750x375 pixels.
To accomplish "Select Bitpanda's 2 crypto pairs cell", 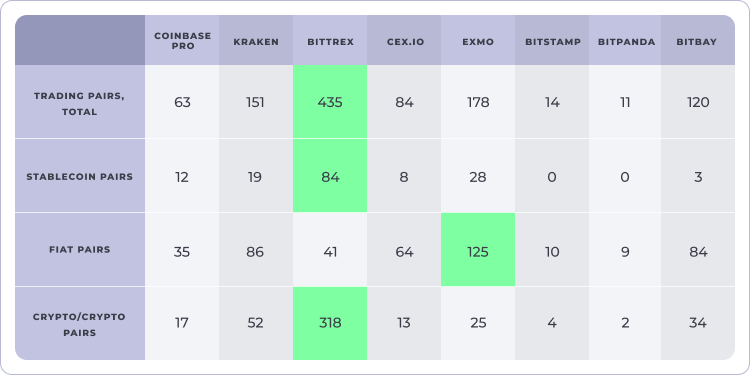I will [x=625, y=323].
